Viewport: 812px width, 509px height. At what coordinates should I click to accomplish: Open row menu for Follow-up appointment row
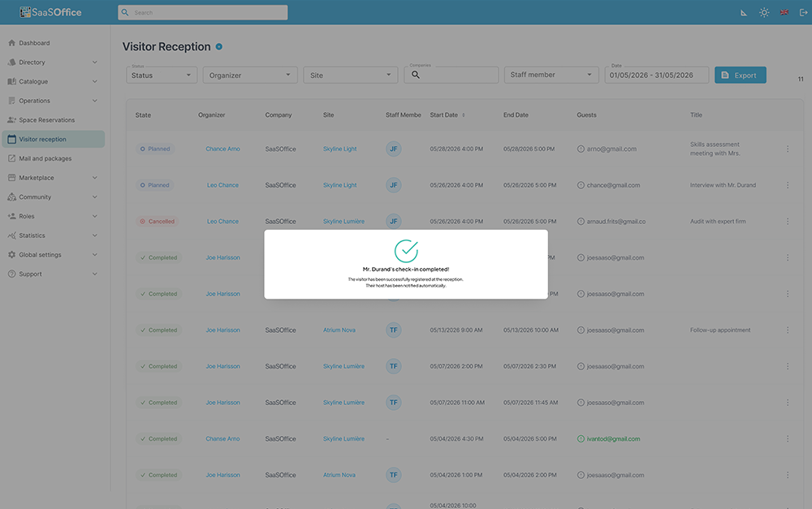pos(788,330)
